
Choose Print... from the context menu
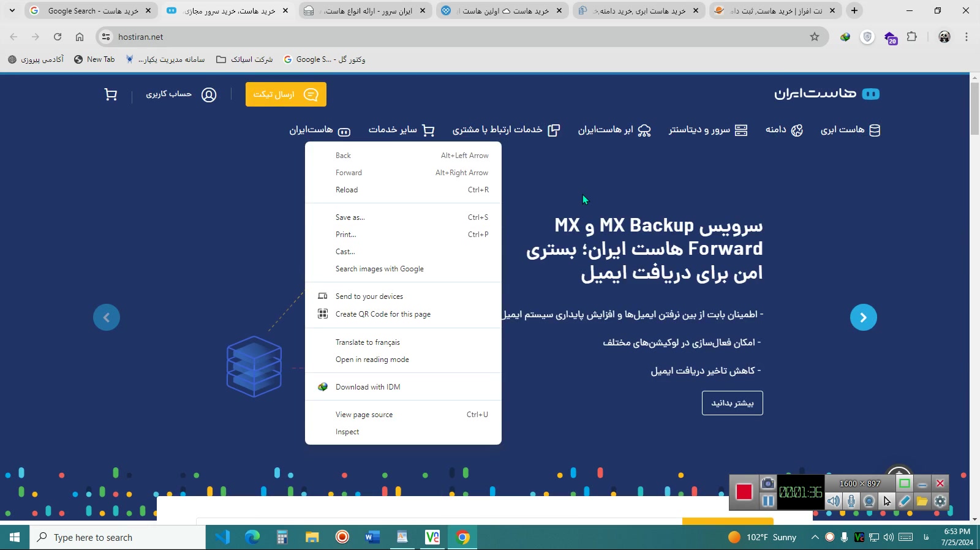pos(403,235)
